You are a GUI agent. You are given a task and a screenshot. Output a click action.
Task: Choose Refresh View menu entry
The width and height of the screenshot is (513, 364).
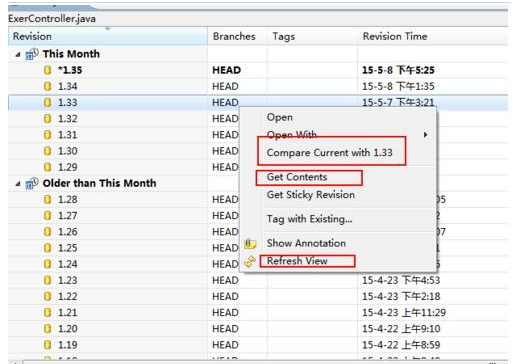click(297, 261)
